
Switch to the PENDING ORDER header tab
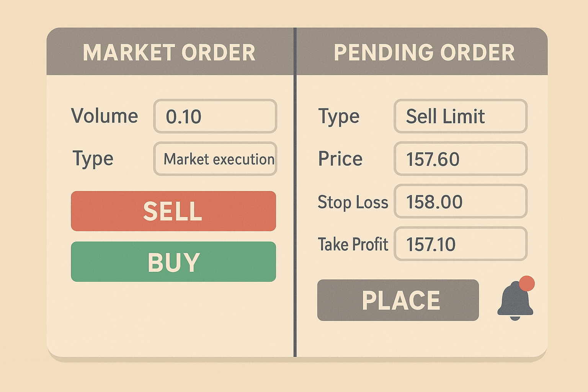424,52
